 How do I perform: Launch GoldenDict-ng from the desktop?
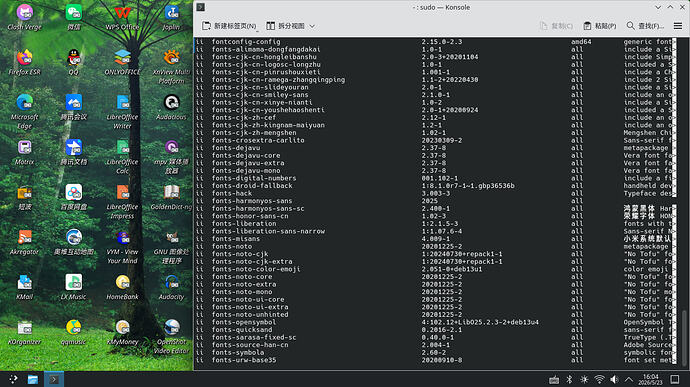click(171, 192)
